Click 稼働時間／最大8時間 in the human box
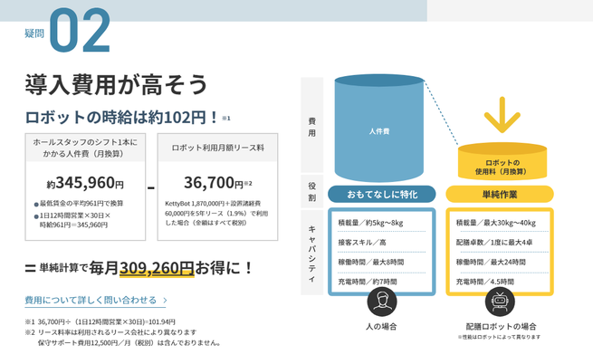 [371, 263]
